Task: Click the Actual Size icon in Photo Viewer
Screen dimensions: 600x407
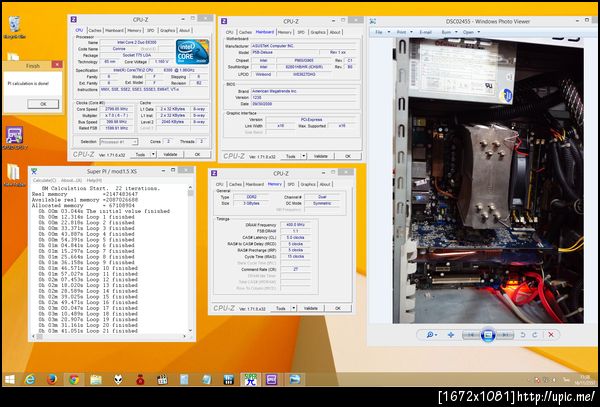Action: pos(451,335)
